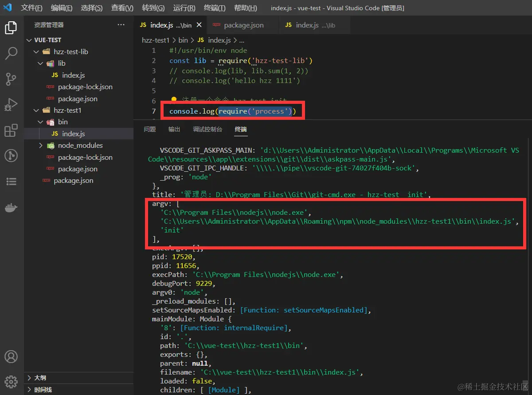Viewport: 532px width, 395px height.
Task: Click the breadcrumb trailing ellipsis symbol
Action: (242, 40)
